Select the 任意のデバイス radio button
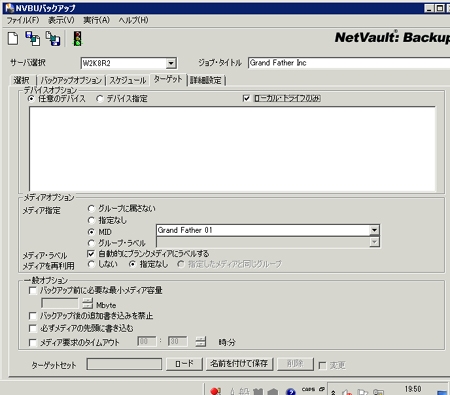Screen dimensions: 450x395 tap(31, 99)
